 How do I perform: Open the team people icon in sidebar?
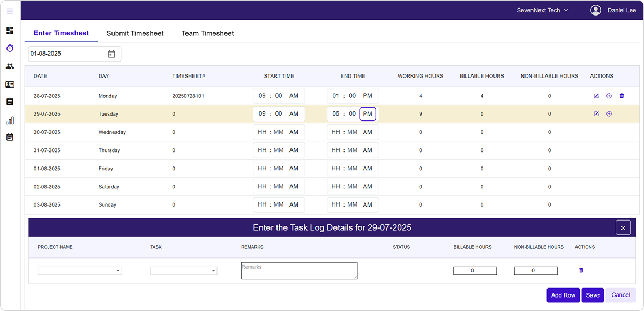10,66
